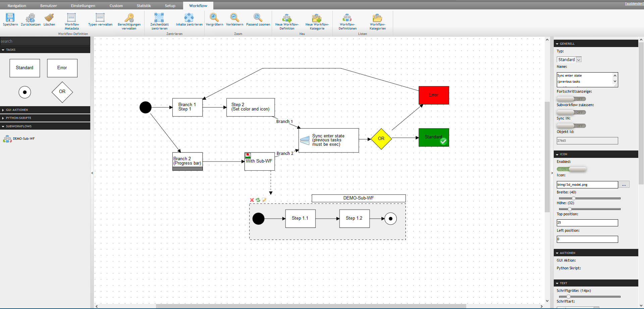Click the search input field
The image size is (644, 309).
[x=45, y=41]
